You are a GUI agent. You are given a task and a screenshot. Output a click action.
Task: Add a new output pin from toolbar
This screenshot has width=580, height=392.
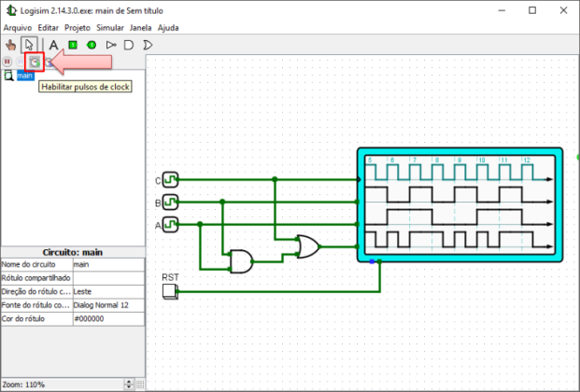tap(92, 44)
